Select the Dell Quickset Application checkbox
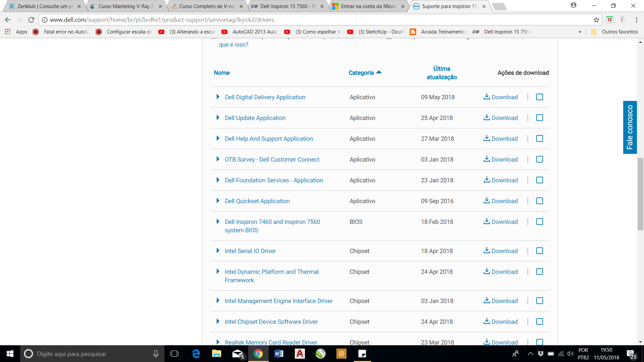Screen dimensions: 644x362 click(540, 201)
